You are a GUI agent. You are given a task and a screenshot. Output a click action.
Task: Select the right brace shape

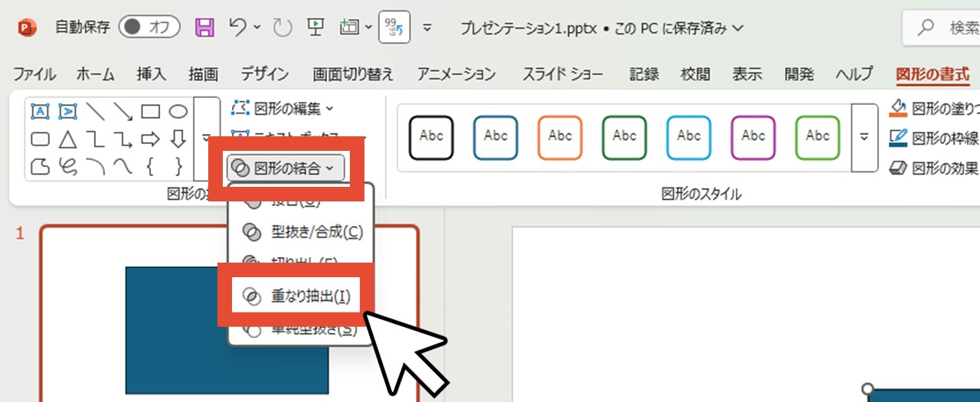tap(178, 165)
